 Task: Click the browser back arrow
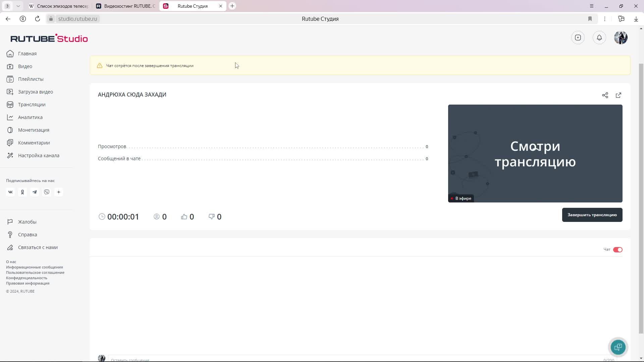[8, 19]
